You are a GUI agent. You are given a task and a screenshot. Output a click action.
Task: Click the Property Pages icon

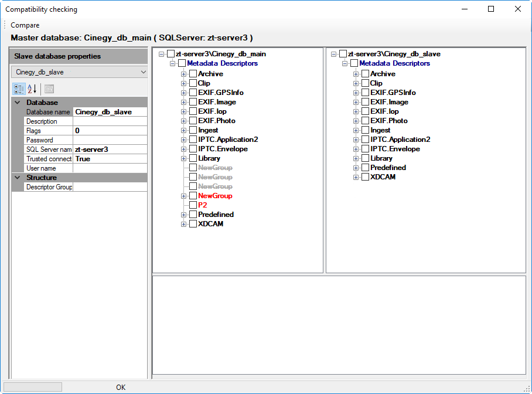(x=49, y=89)
